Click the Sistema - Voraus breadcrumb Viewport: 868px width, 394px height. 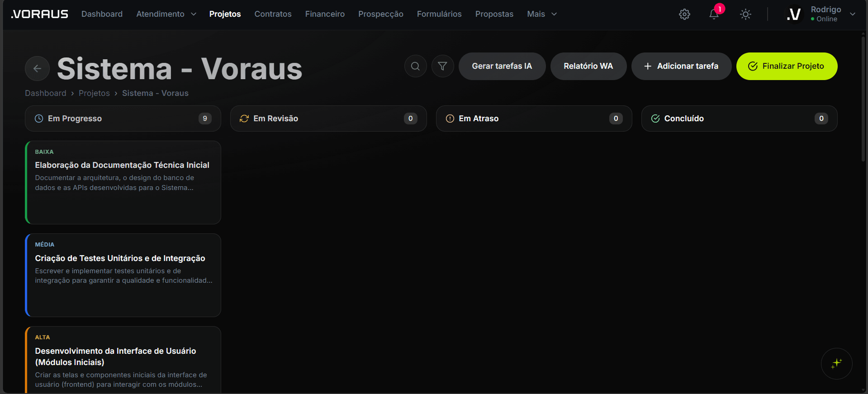pyautogui.click(x=155, y=93)
